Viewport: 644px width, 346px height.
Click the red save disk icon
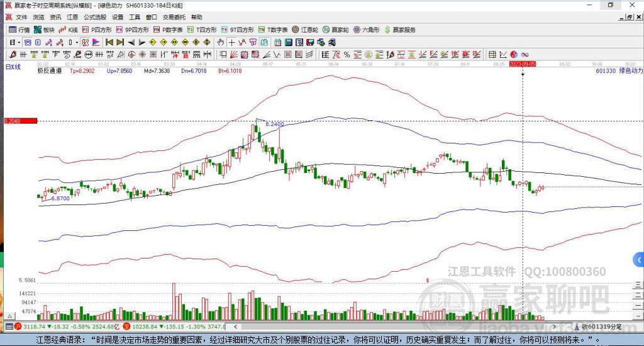click(310, 42)
